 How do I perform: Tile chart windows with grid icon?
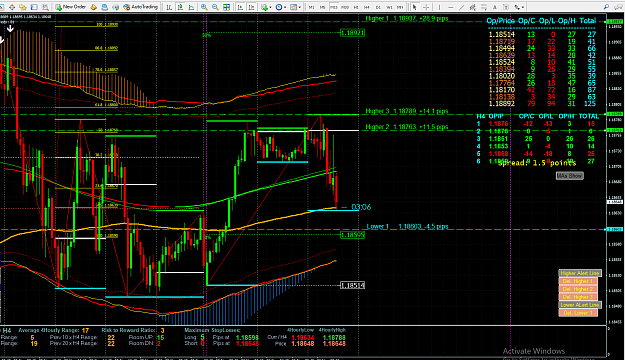click(226, 7)
